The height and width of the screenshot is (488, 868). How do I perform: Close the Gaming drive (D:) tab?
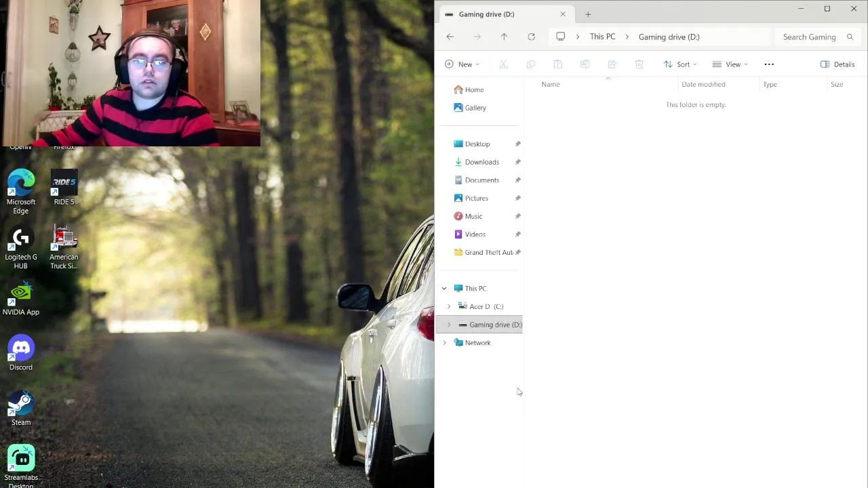[x=563, y=14]
